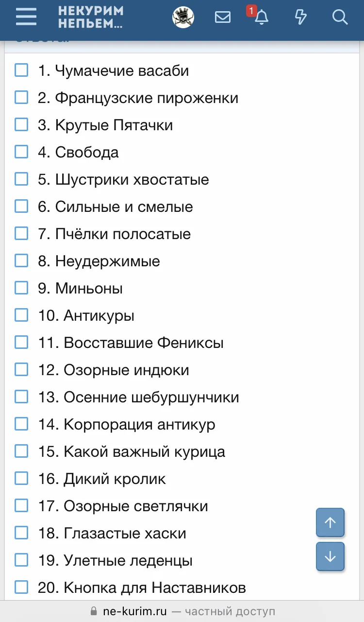Check option "Кнопка для Наставников"

(x=21, y=587)
